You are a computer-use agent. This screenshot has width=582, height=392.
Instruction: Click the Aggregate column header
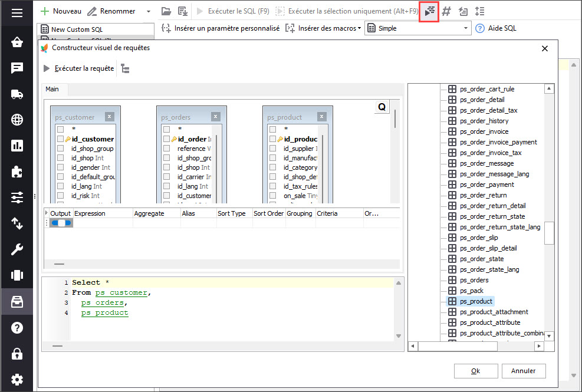click(157, 213)
